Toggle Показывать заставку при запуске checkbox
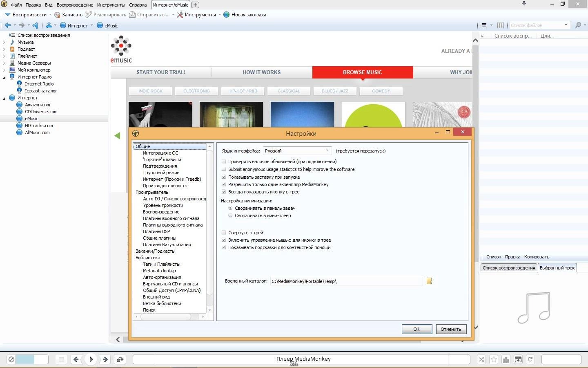The image size is (588, 368). [224, 177]
